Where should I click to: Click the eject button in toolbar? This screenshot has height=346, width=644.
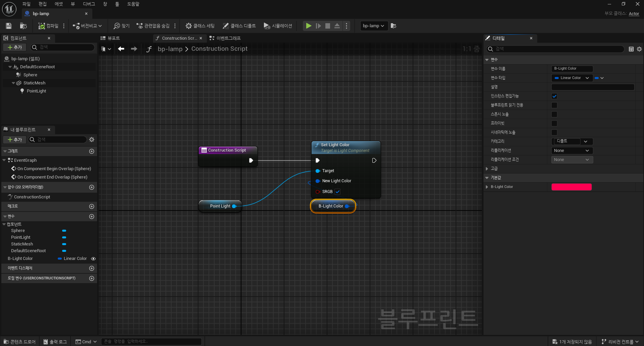337,26
